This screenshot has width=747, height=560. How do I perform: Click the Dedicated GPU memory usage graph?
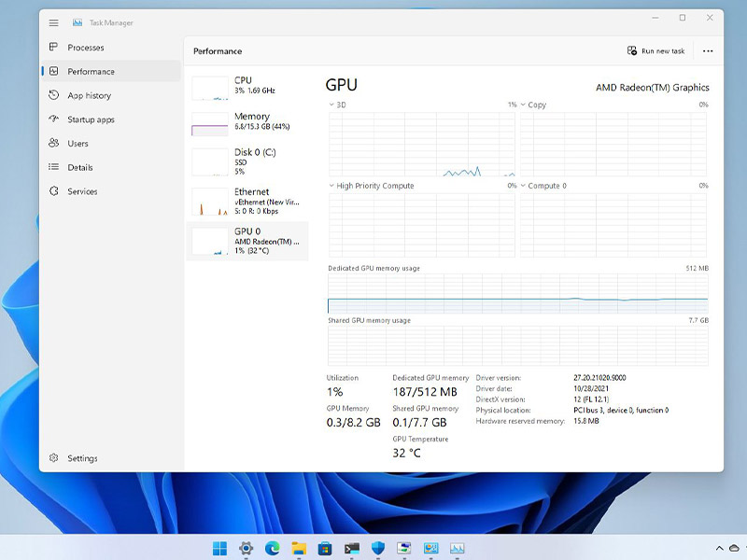518,293
